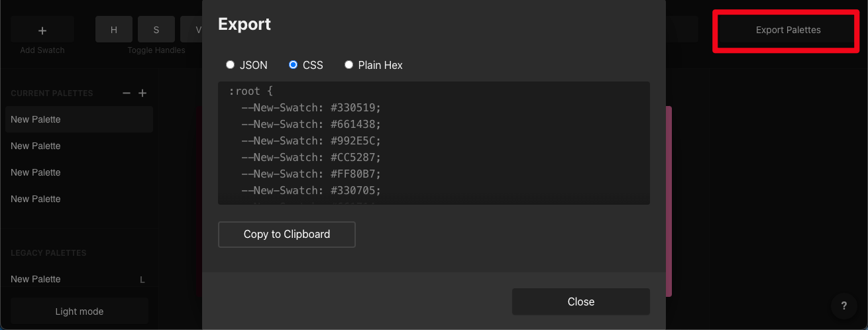
Task: Select the CSS export format
Action: coord(294,65)
